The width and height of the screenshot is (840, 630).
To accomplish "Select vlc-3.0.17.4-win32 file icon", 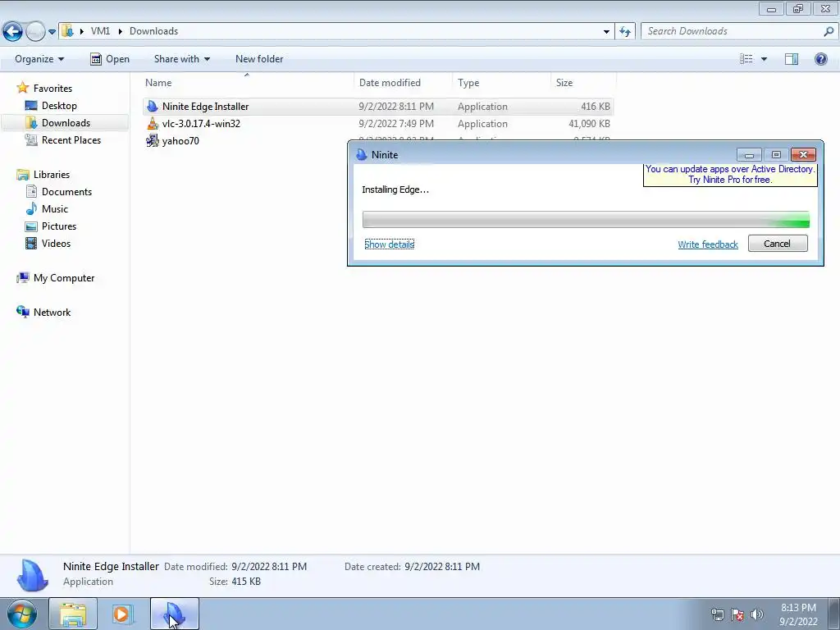I will coord(153,123).
